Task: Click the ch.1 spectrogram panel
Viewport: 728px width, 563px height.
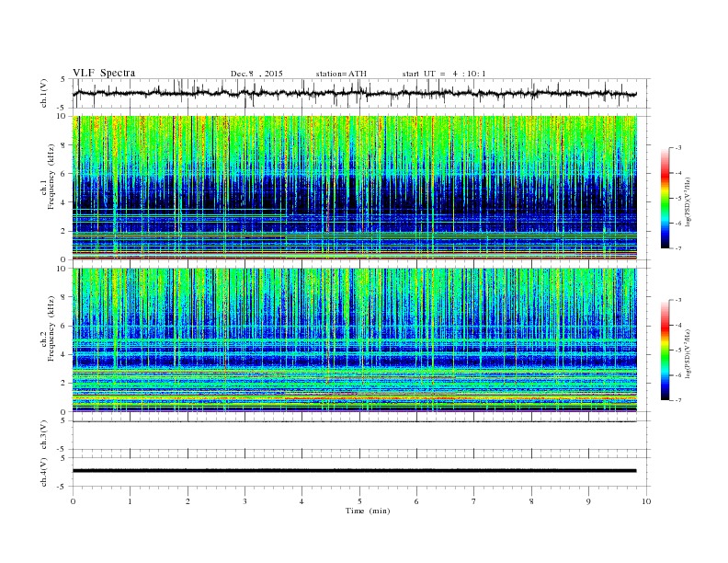Action: click(354, 187)
